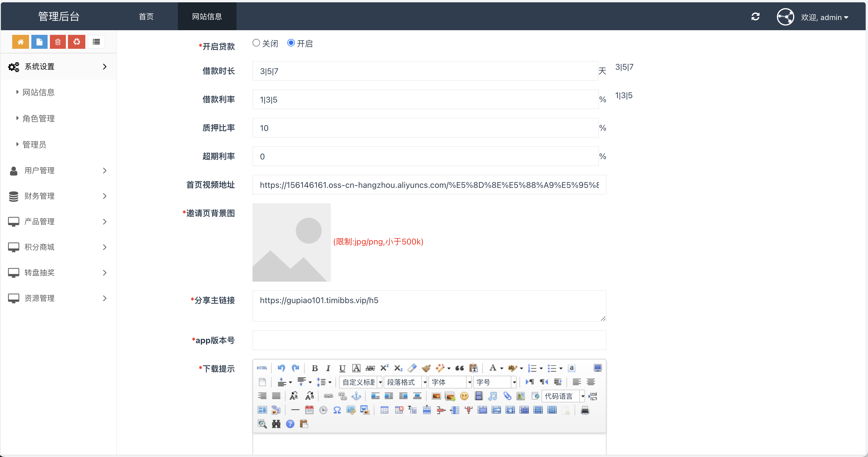Open 角色管理 in the sidebar
The width and height of the screenshot is (868, 457).
(38, 118)
